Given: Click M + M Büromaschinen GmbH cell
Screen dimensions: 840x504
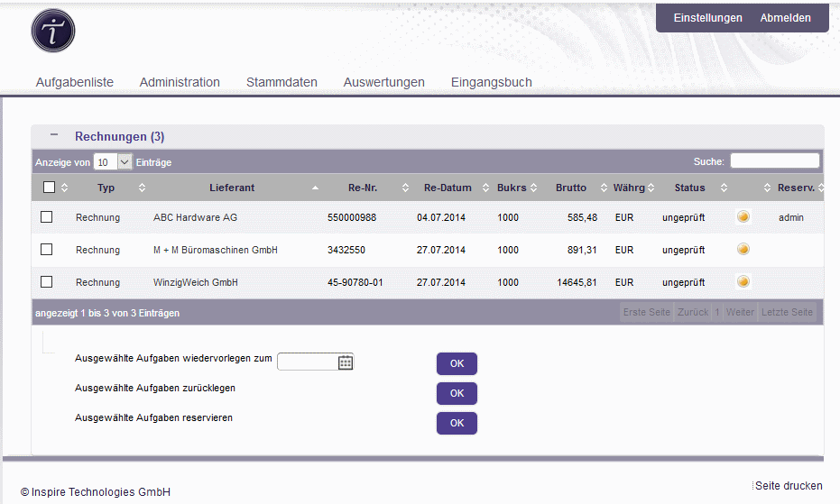Looking at the screenshot, I should (x=216, y=250).
